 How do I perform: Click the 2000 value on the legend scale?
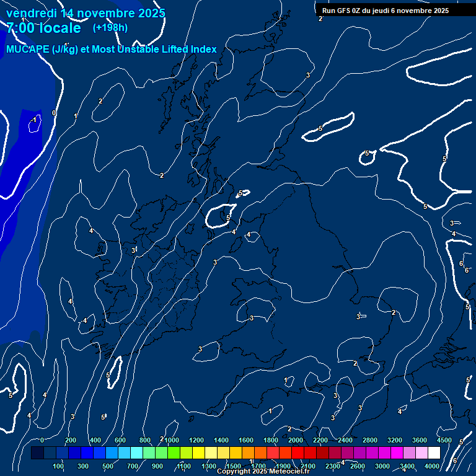pos(296,440)
